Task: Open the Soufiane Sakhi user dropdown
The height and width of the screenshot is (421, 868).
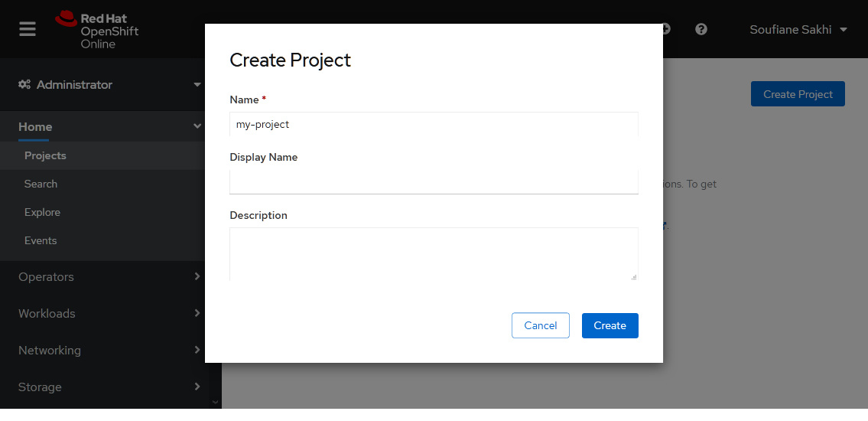Action: pos(798,29)
